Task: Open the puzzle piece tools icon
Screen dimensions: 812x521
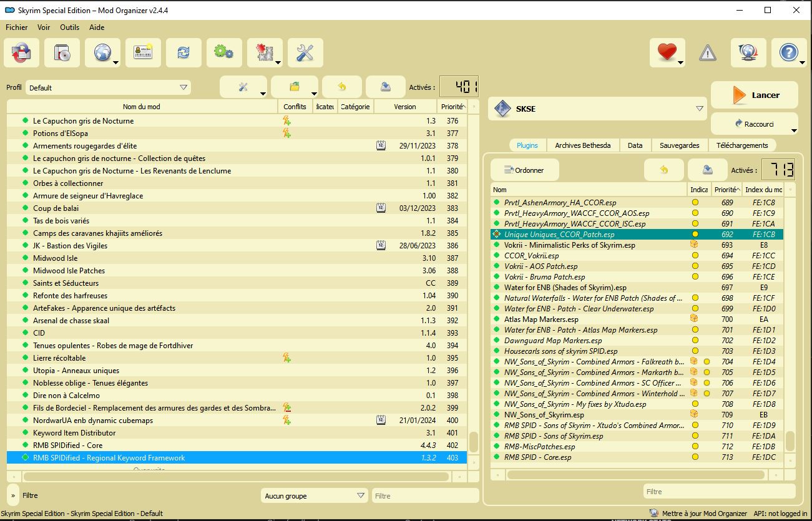Action: (265, 53)
